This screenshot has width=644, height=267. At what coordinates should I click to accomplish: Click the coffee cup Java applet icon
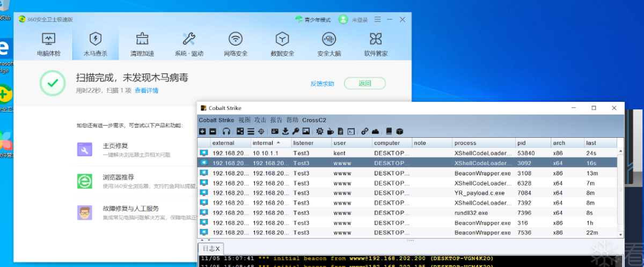pos(331,131)
